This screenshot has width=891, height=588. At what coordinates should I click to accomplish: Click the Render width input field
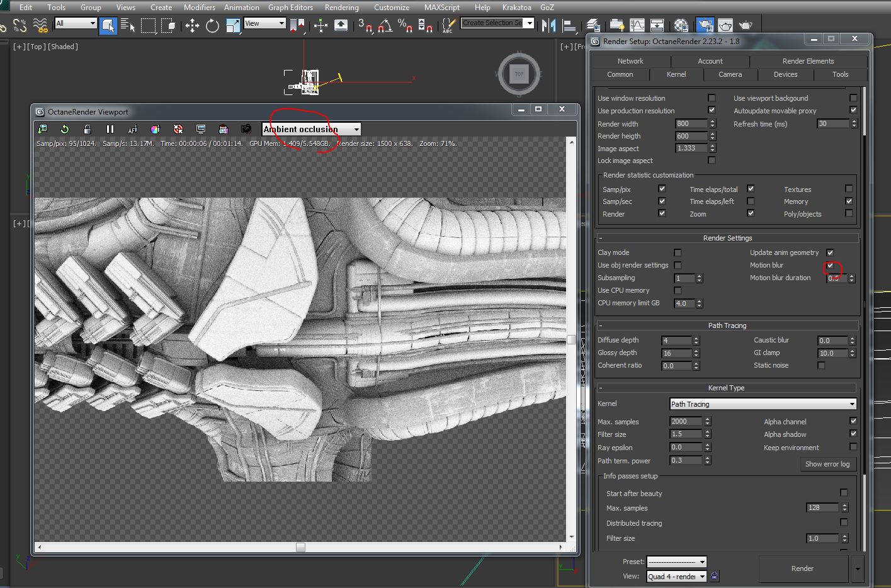click(691, 124)
